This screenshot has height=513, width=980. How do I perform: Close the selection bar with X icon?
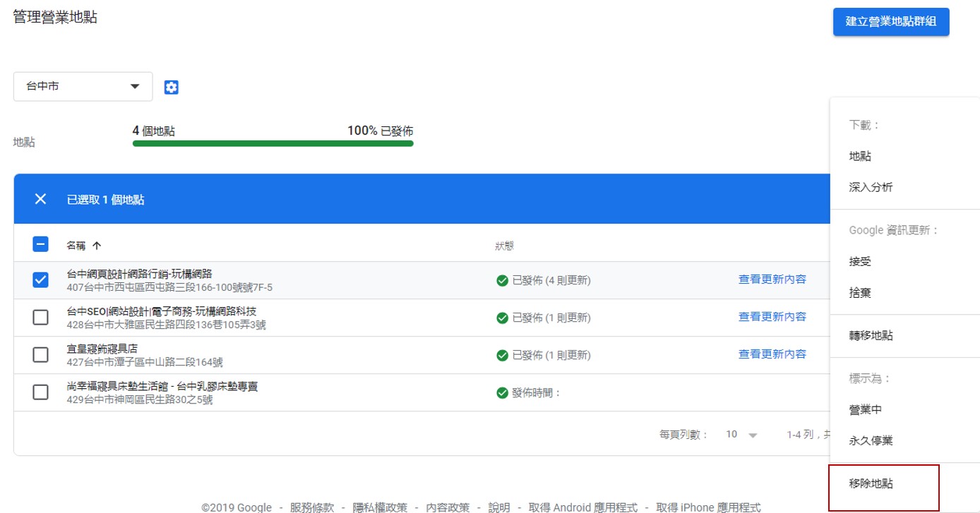pos(40,199)
